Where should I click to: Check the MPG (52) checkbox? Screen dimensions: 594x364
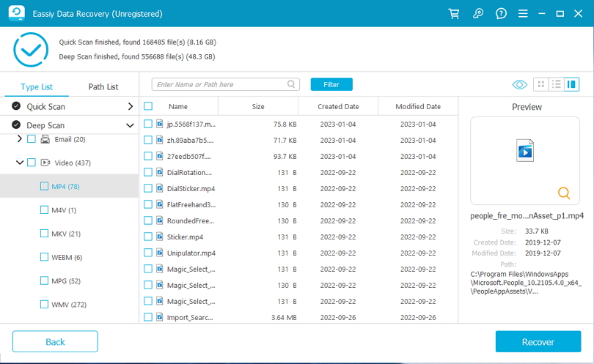tap(44, 281)
